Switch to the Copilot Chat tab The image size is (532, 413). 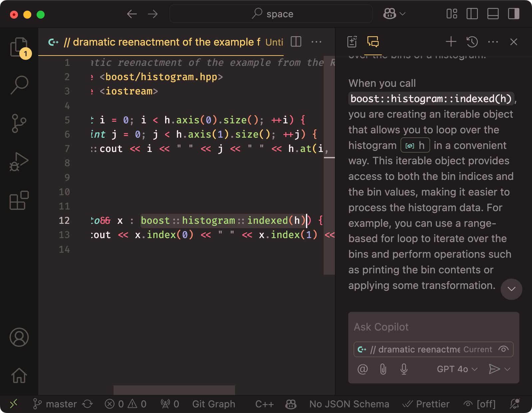click(373, 42)
